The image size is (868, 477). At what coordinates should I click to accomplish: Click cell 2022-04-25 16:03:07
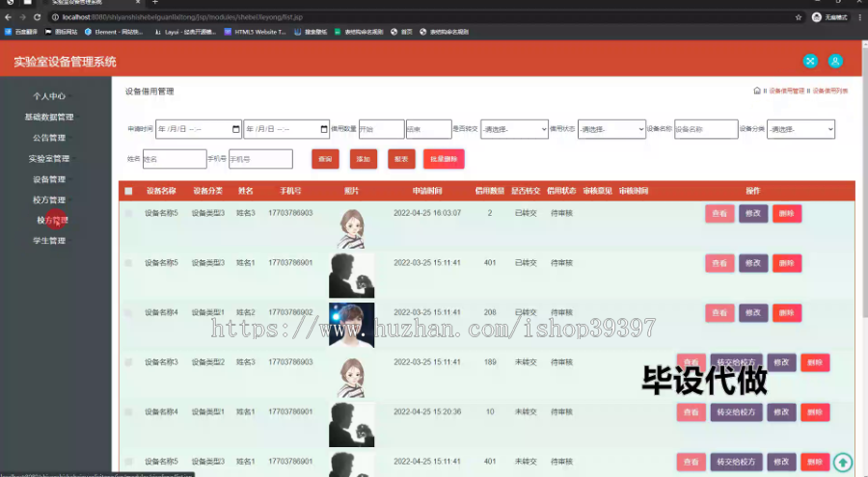click(427, 213)
